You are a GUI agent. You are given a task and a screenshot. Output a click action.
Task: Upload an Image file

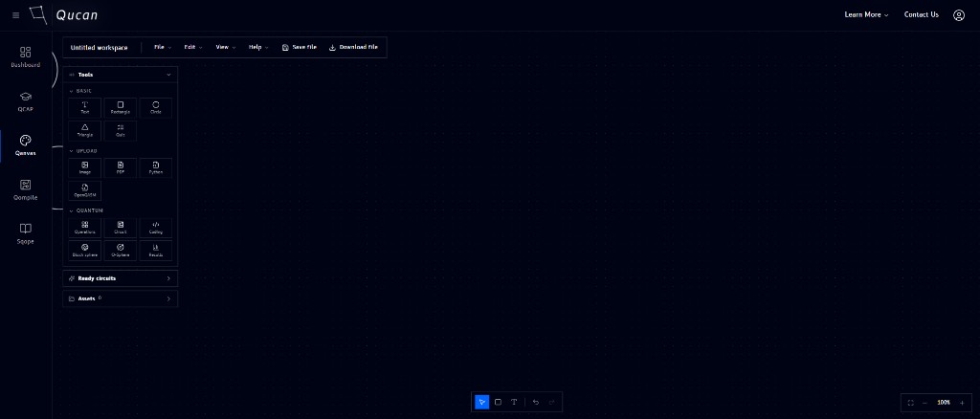click(x=85, y=168)
